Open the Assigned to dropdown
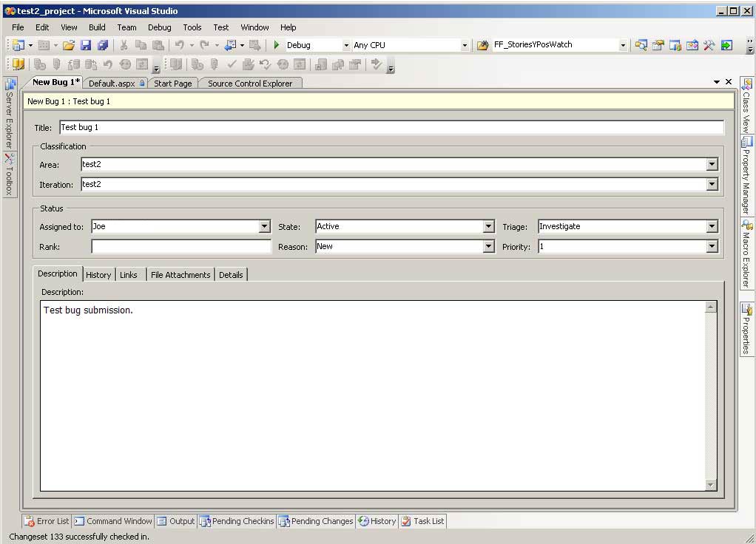 pos(264,226)
